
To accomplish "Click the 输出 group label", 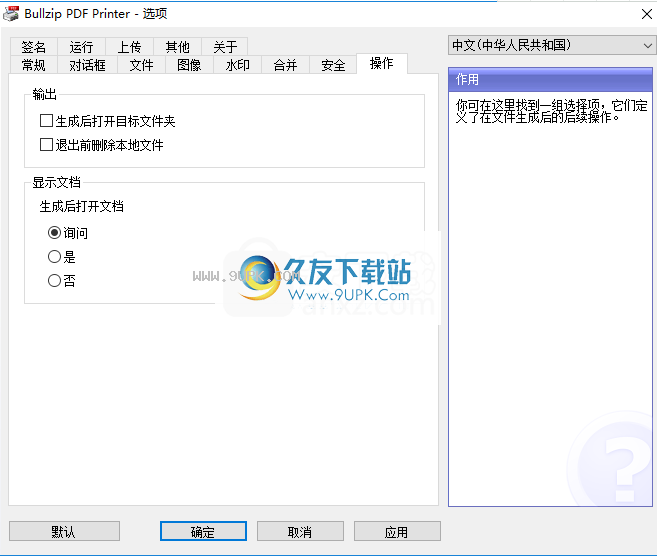I will pyautogui.click(x=44, y=94).
